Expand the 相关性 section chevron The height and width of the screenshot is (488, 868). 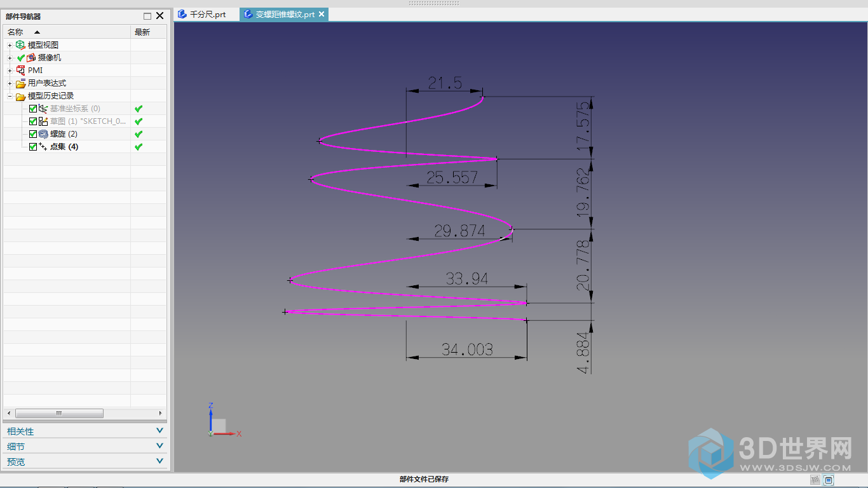pyautogui.click(x=159, y=431)
